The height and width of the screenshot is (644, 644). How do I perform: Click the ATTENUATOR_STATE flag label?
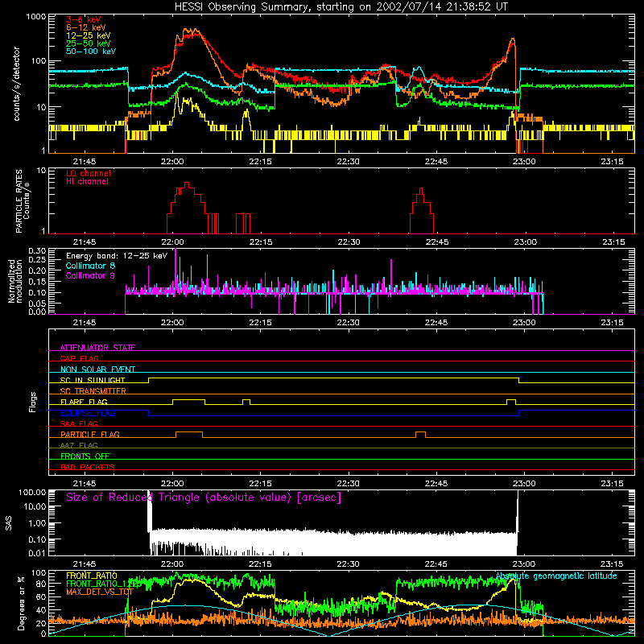(97, 348)
